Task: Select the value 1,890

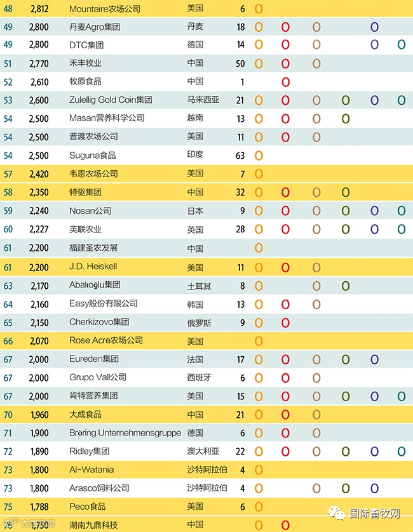Action: point(40,451)
